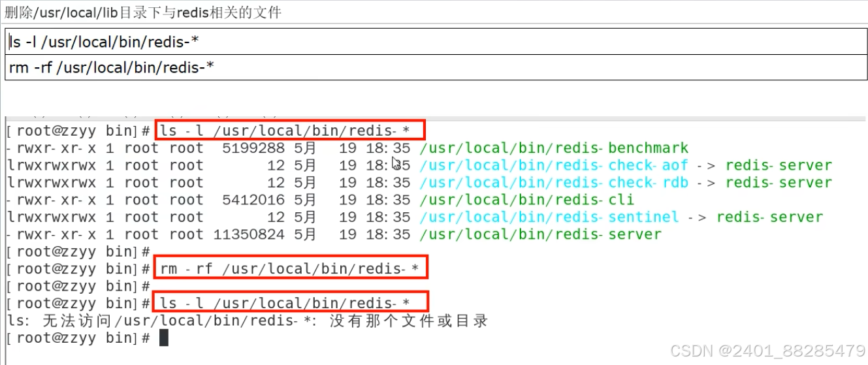This screenshot has width=868, height=365.
Task: Click the /usr/local/bin/redis-cli path
Action: coord(527,200)
